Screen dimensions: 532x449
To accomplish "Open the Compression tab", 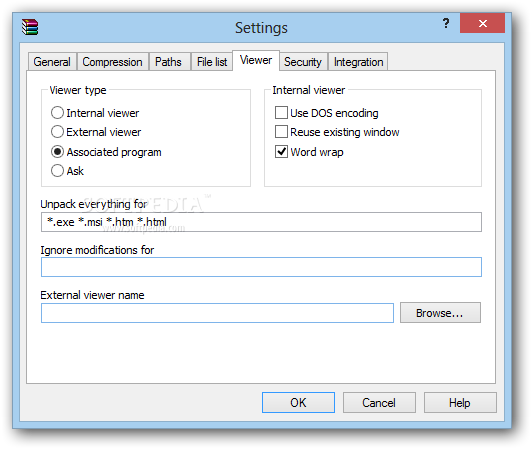I will point(112,62).
